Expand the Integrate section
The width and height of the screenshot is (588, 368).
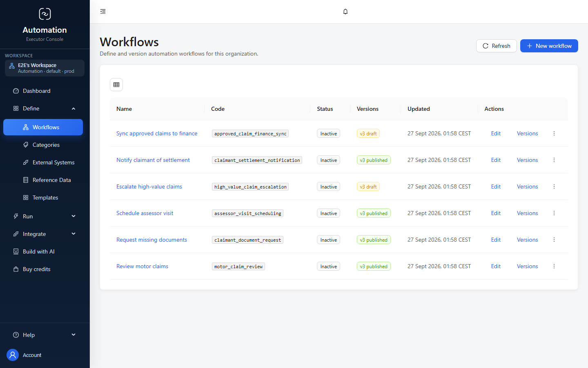(x=43, y=234)
